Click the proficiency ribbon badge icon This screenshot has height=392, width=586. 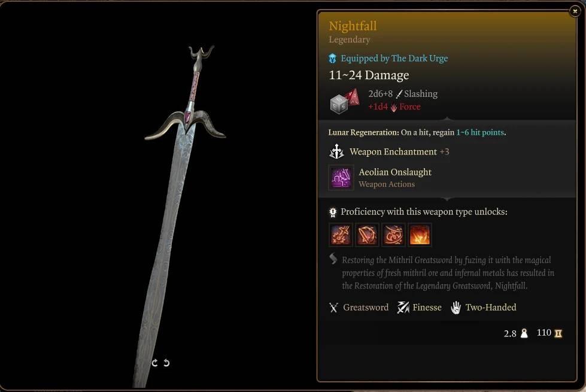coord(333,212)
